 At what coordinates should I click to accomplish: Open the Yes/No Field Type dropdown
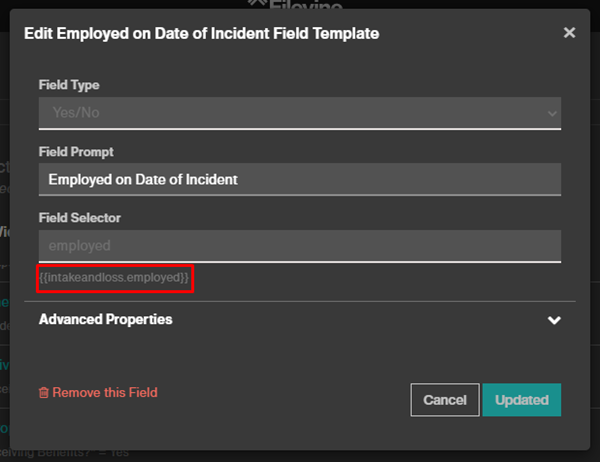pos(300,113)
